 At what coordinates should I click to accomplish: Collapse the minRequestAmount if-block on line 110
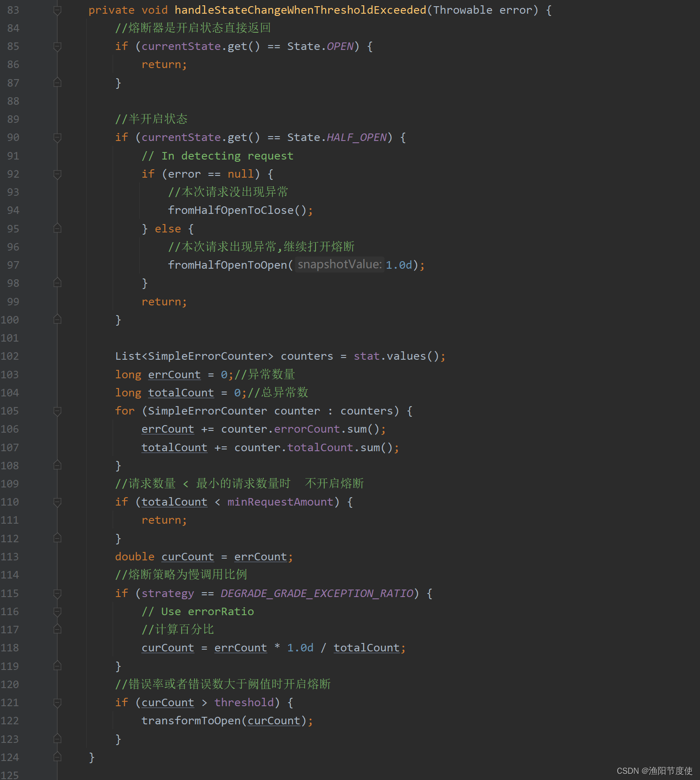(x=57, y=502)
